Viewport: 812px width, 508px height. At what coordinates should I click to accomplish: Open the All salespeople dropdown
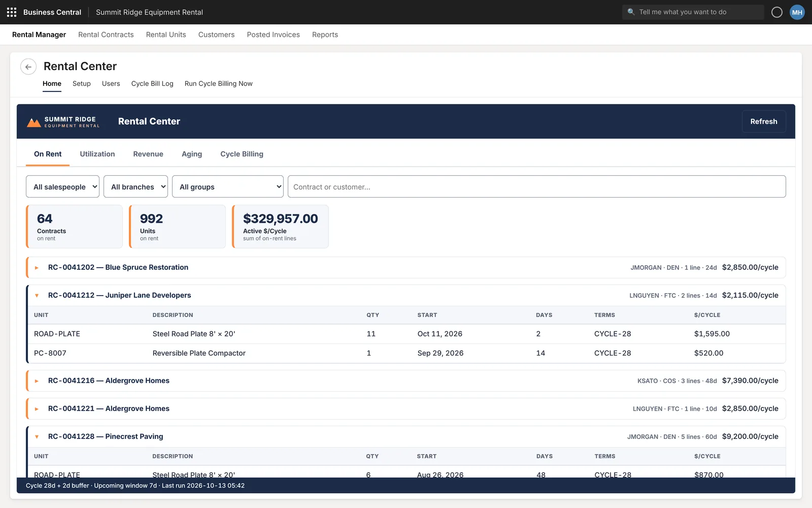point(62,186)
